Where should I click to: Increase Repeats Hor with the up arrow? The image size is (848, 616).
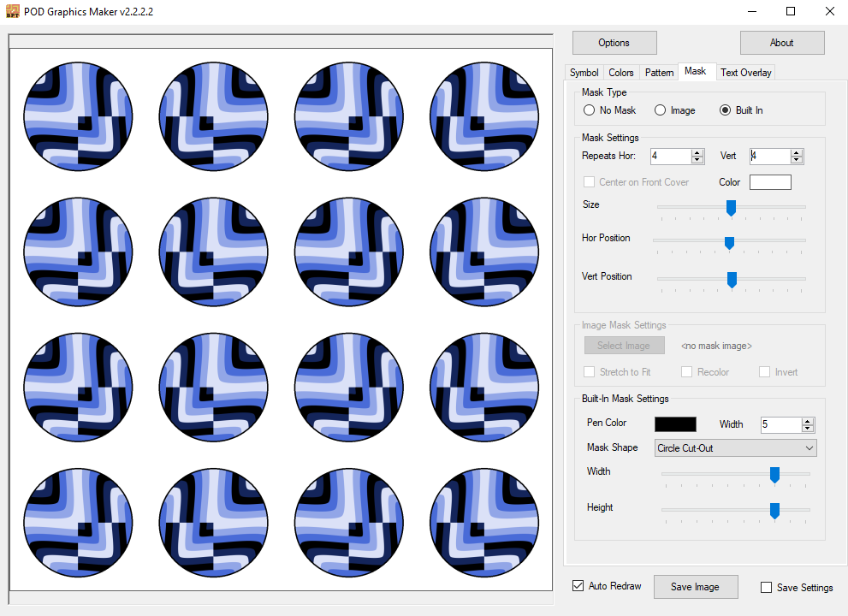tap(697, 153)
